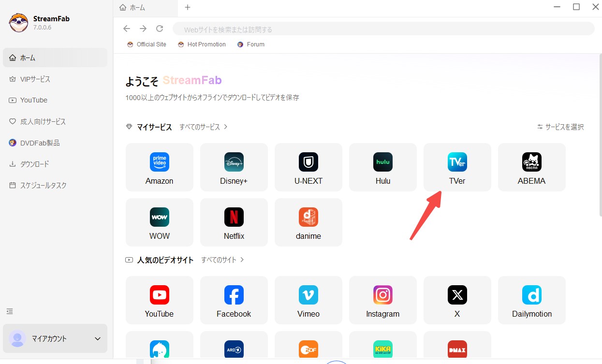The width and height of the screenshot is (602, 364).
Task: Select the U-NEXT service tile
Action: (x=308, y=167)
